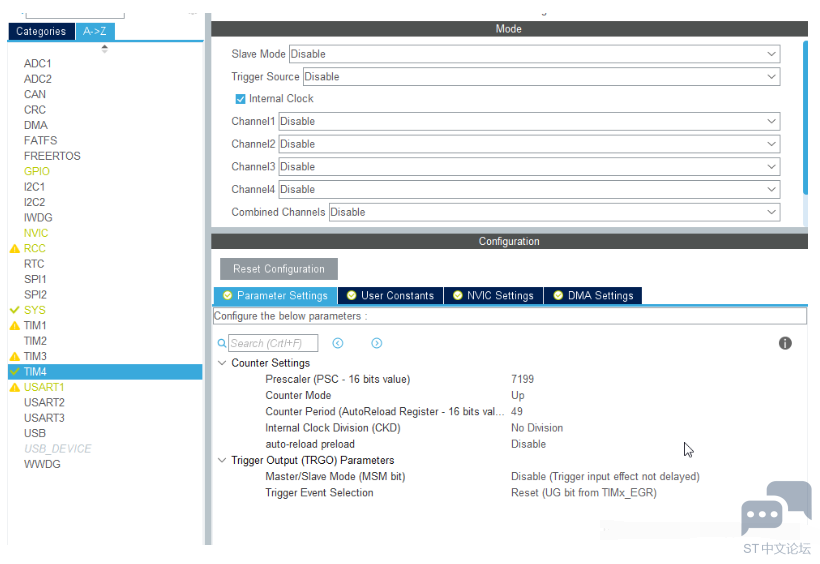Click the Prescaler value 7199

tap(522, 379)
